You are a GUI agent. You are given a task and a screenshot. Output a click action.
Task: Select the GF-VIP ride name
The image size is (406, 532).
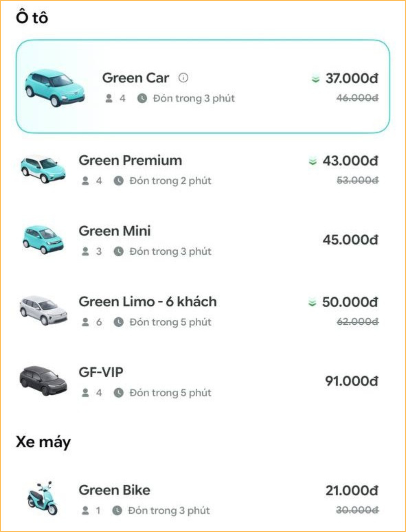[x=101, y=372]
